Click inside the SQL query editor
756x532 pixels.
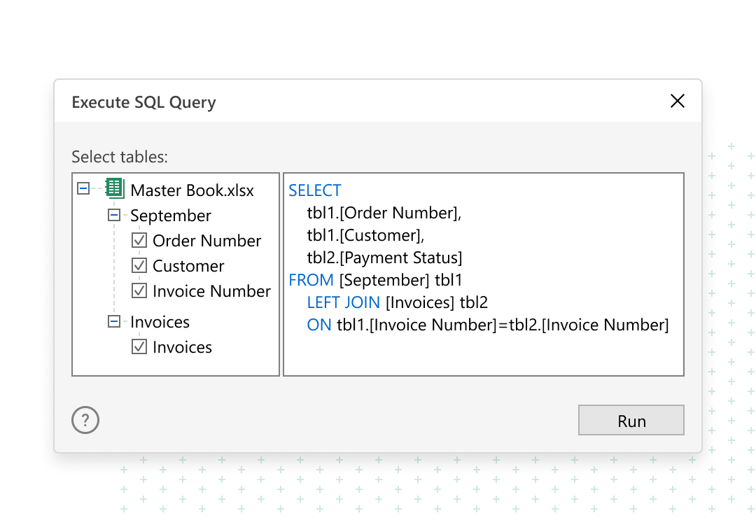(x=483, y=350)
